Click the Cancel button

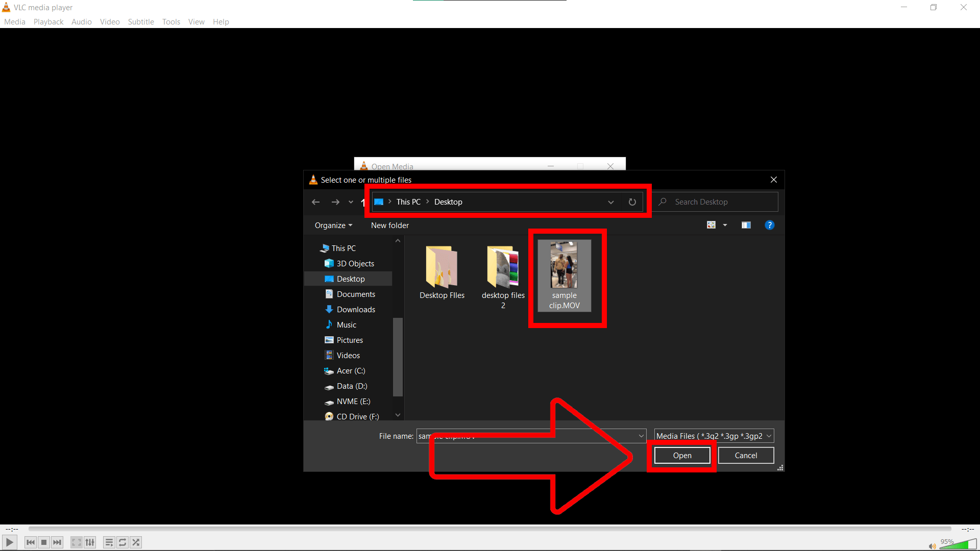click(745, 455)
